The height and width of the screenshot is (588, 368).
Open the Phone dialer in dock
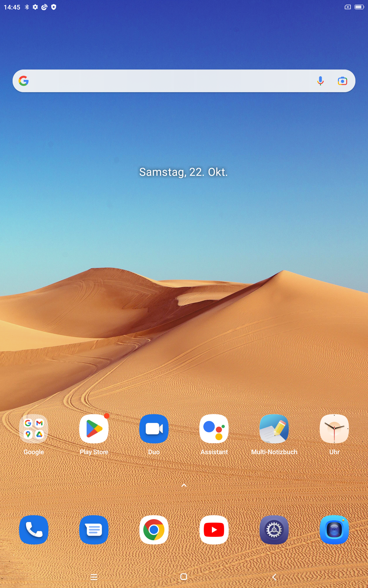coord(34,530)
